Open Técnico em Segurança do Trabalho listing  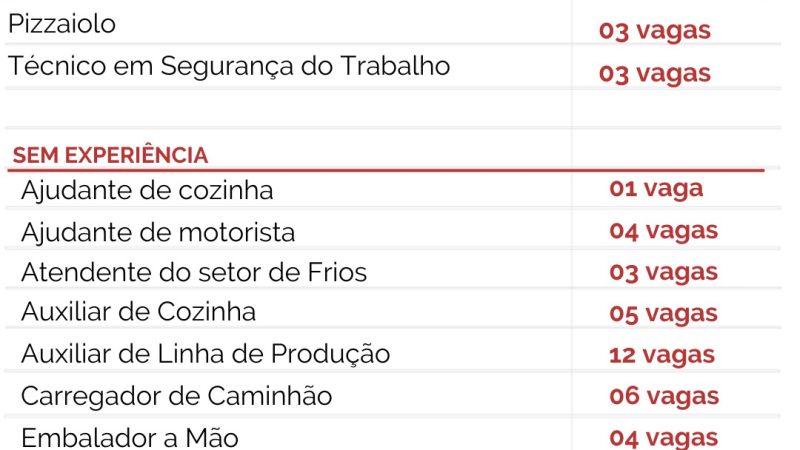(x=229, y=67)
